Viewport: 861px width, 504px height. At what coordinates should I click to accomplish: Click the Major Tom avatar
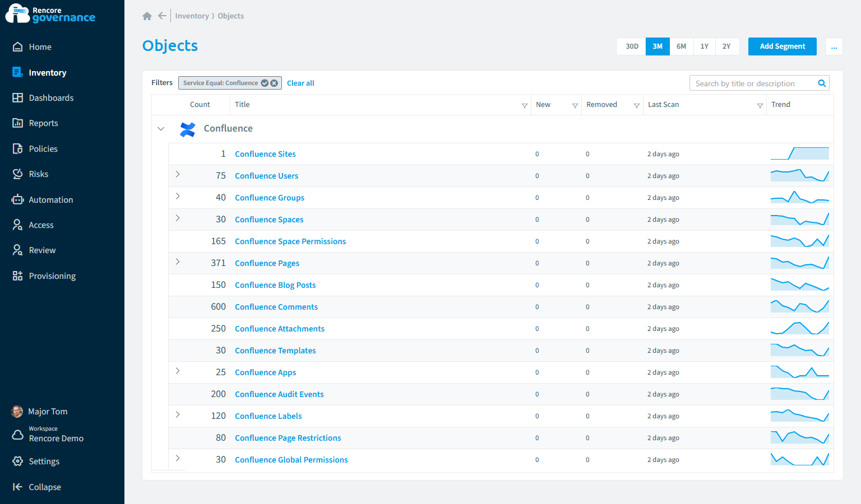(17, 412)
